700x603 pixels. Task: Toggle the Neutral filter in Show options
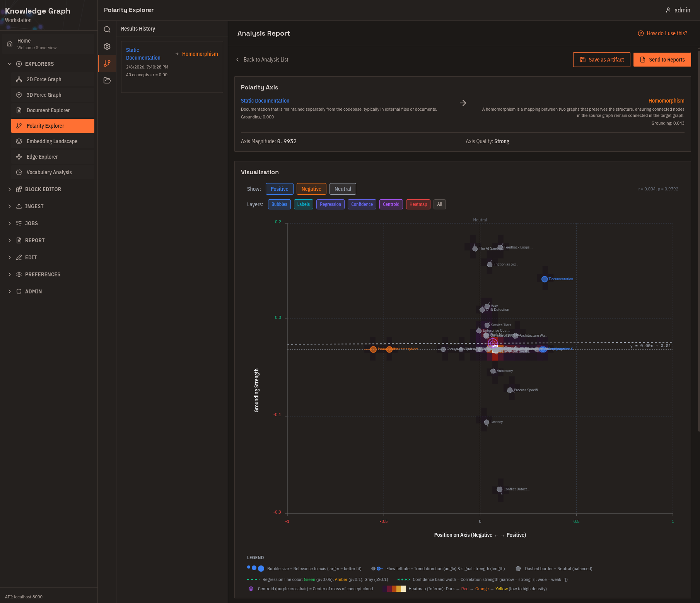click(x=343, y=189)
